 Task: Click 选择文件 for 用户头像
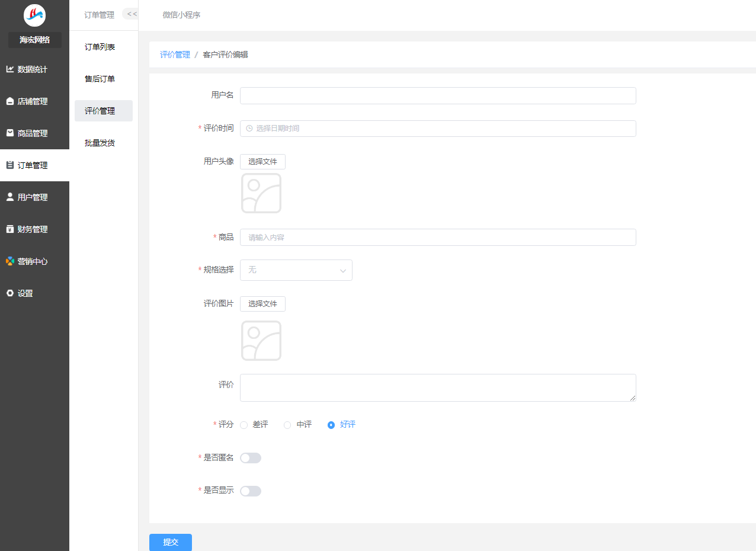tap(262, 162)
